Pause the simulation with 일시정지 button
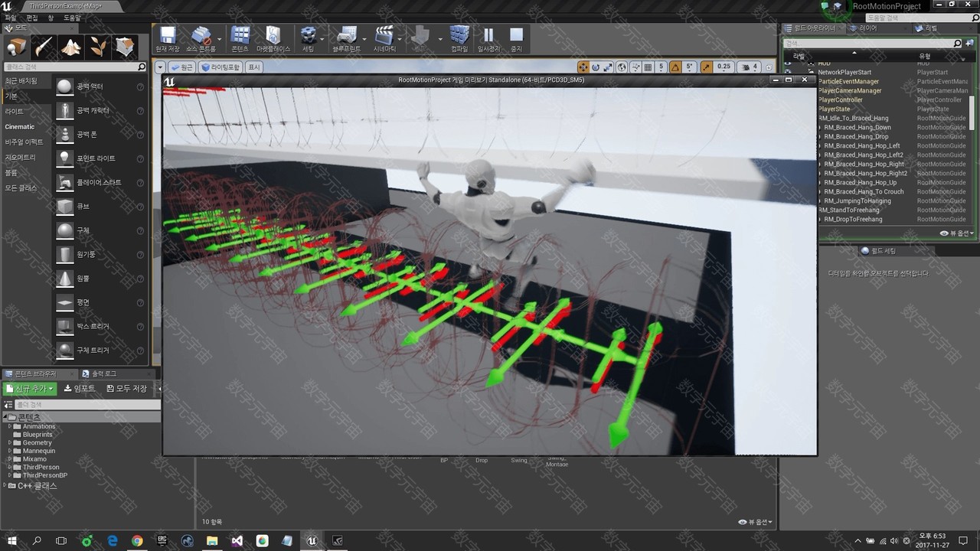Screen dimensions: 980x551 pyautogui.click(x=488, y=38)
